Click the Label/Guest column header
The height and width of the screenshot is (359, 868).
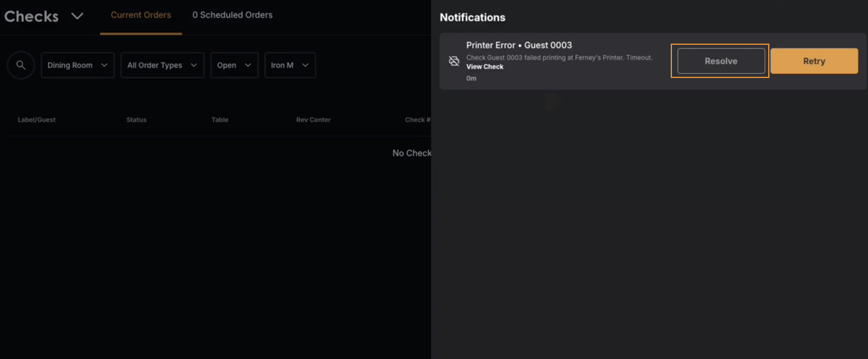36,120
